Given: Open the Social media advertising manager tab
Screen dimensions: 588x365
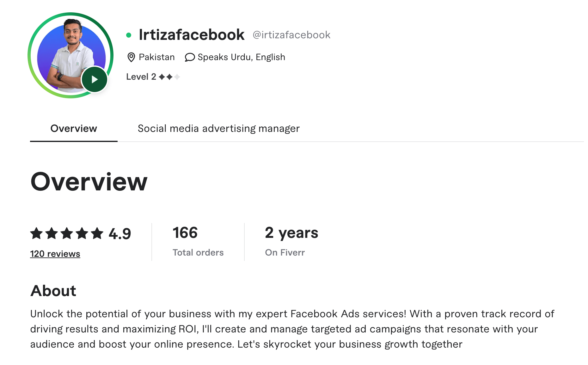Looking at the screenshot, I should pyautogui.click(x=219, y=129).
